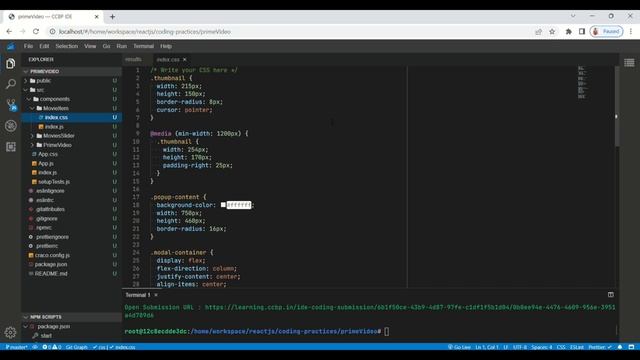Open a new browser tab
This screenshot has width=640, height=360.
(112, 17)
